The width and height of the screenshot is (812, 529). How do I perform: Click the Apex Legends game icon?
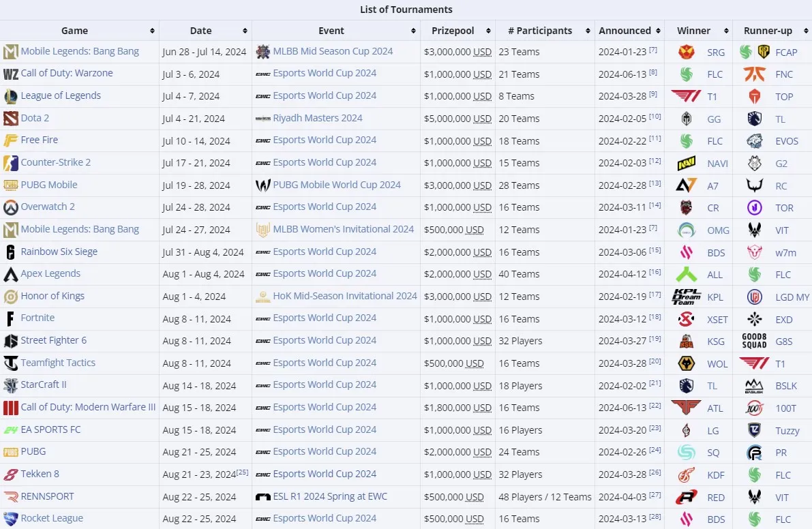pyautogui.click(x=10, y=274)
